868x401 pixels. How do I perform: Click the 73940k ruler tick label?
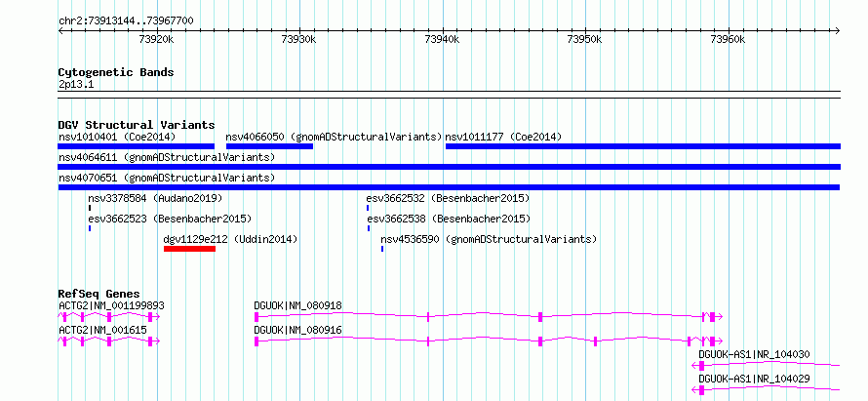[443, 40]
